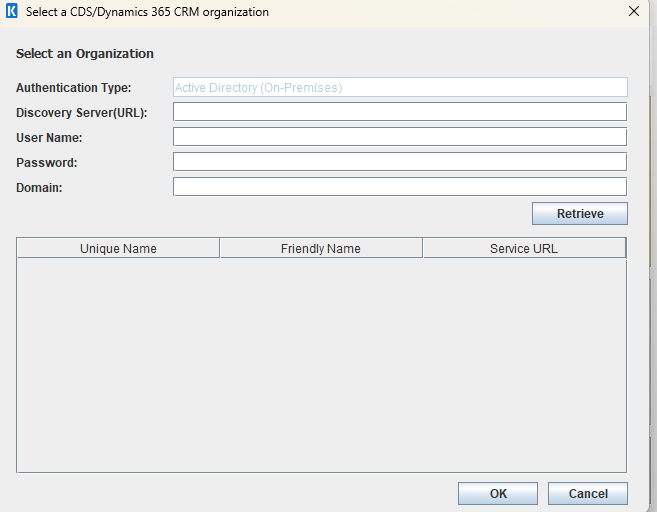Close the organization selection dialog

pyautogui.click(x=634, y=11)
